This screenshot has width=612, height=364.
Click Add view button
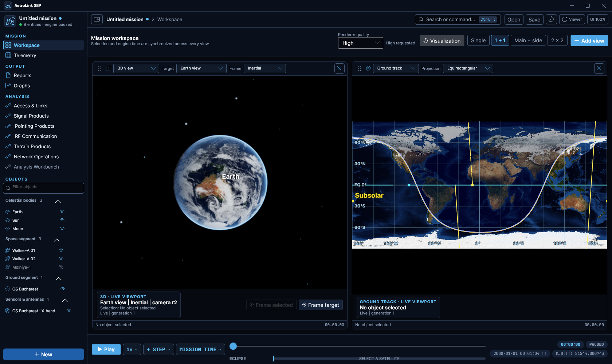(589, 41)
